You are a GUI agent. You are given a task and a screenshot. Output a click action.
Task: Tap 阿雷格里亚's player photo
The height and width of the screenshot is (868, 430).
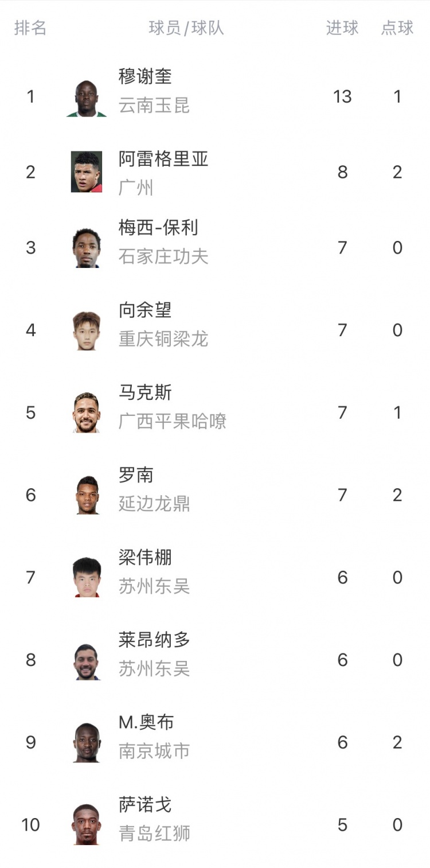(87, 172)
